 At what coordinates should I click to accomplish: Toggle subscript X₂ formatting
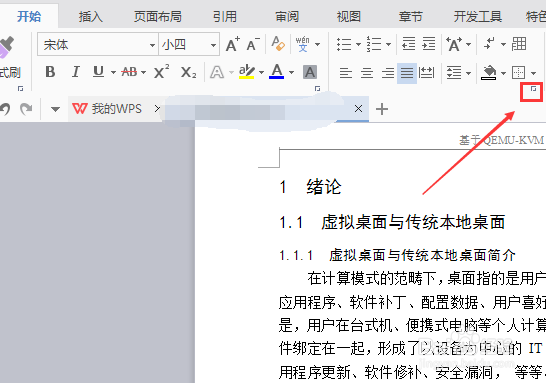(x=188, y=72)
